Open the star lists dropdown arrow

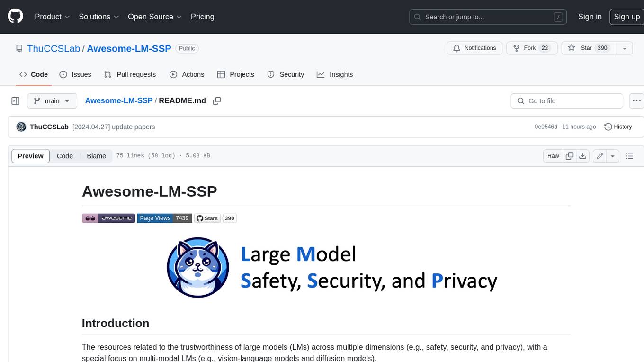click(625, 48)
